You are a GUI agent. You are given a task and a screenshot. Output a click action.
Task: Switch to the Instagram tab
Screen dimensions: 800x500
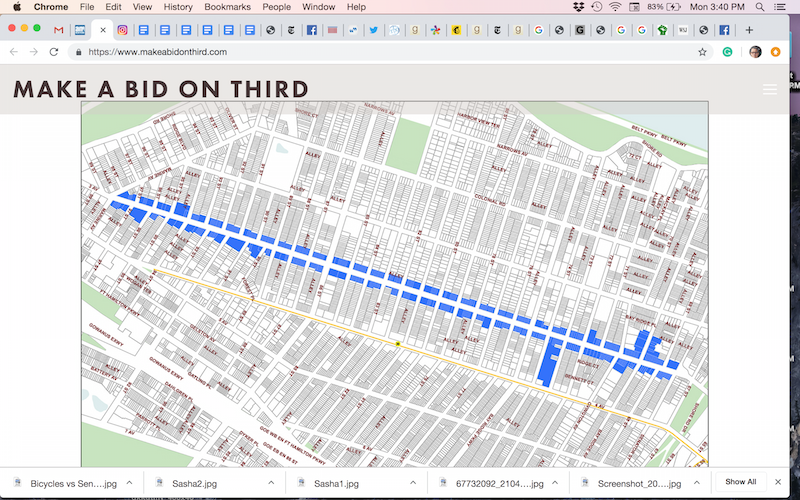(x=123, y=30)
